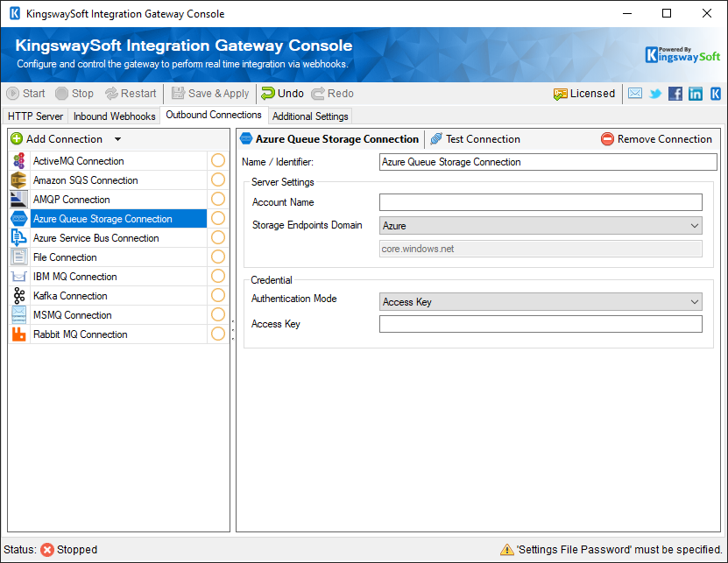Image resolution: width=728 pixels, height=563 pixels.
Task: Select the Outbound Connections tab
Action: pyautogui.click(x=214, y=115)
